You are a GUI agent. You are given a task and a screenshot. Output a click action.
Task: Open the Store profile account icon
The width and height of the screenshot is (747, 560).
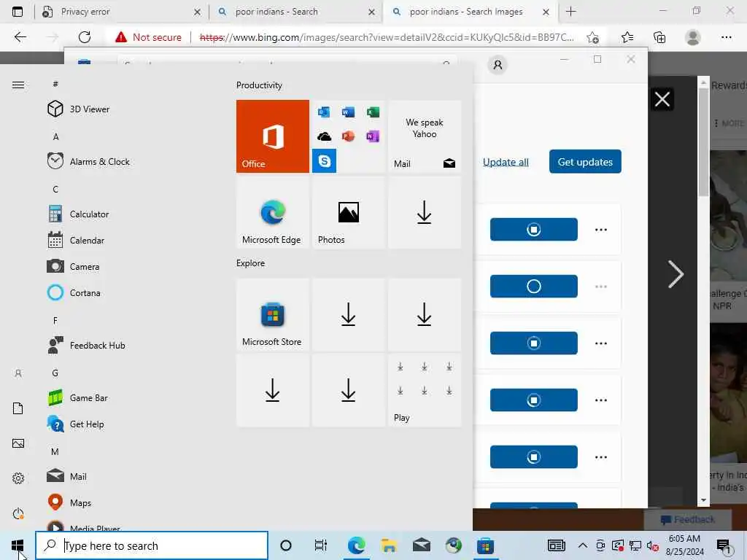point(498,65)
